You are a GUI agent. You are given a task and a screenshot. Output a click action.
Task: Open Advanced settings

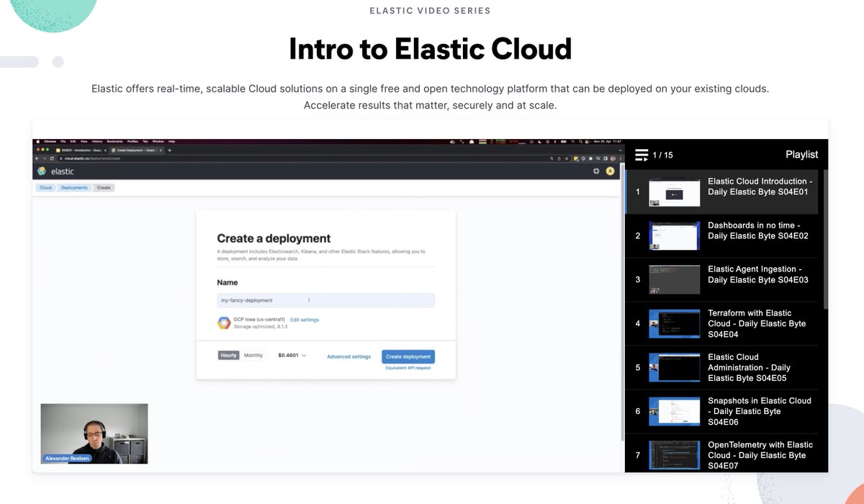pyautogui.click(x=348, y=356)
